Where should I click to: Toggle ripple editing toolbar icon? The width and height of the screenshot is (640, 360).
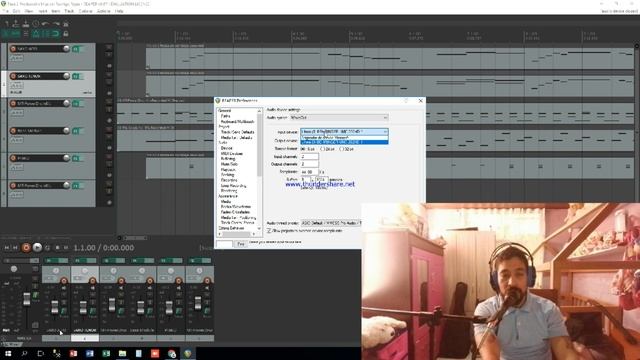point(26,33)
